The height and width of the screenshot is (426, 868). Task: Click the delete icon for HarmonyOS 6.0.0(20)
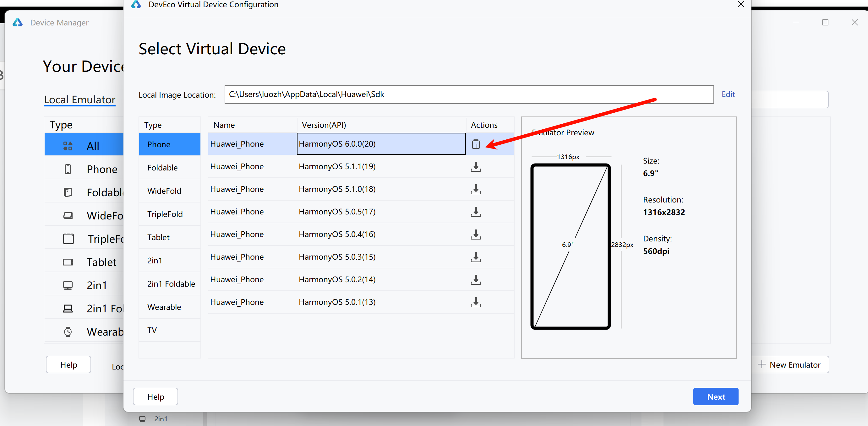pyautogui.click(x=475, y=144)
